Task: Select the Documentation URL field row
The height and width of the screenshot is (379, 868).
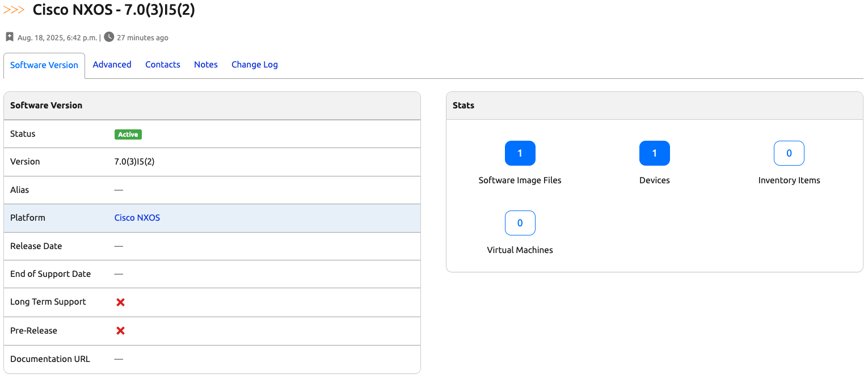Action: pos(212,359)
